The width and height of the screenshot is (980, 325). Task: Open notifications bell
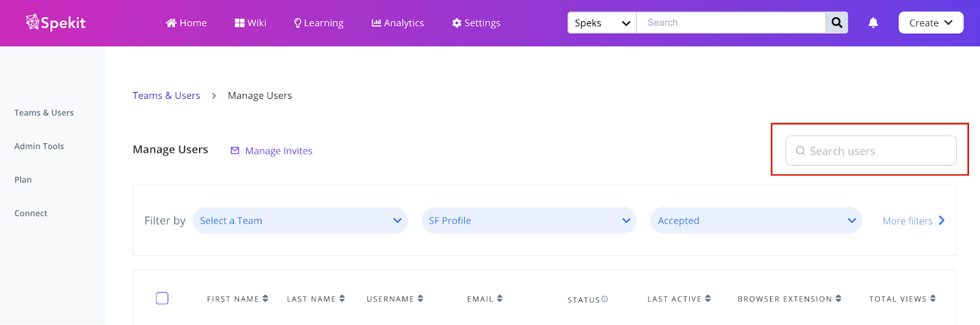coord(873,23)
